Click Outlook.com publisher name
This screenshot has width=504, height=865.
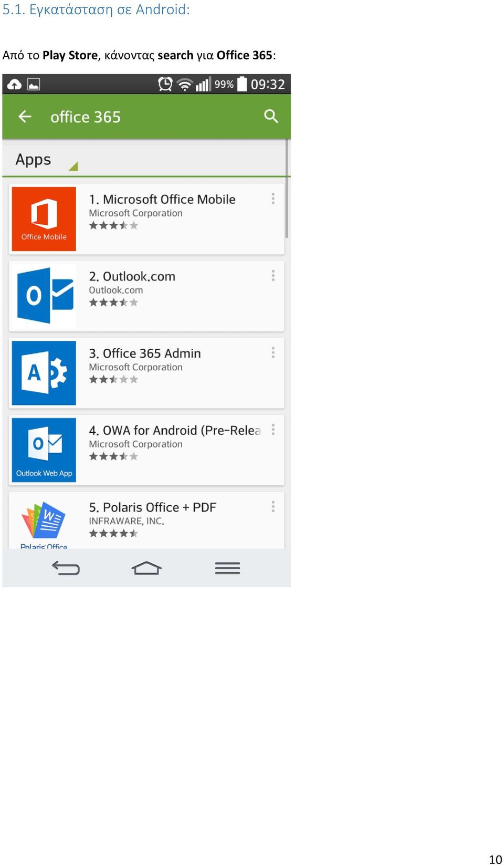[115, 290]
